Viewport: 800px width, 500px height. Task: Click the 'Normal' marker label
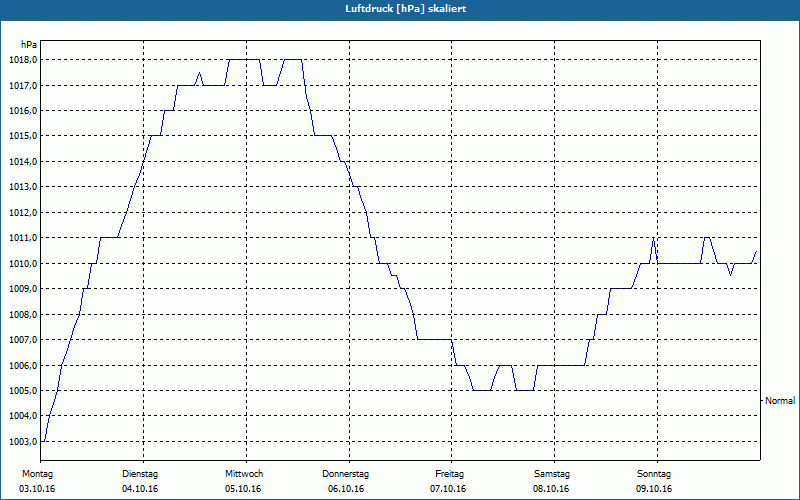pyautogui.click(x=780, y=401)
